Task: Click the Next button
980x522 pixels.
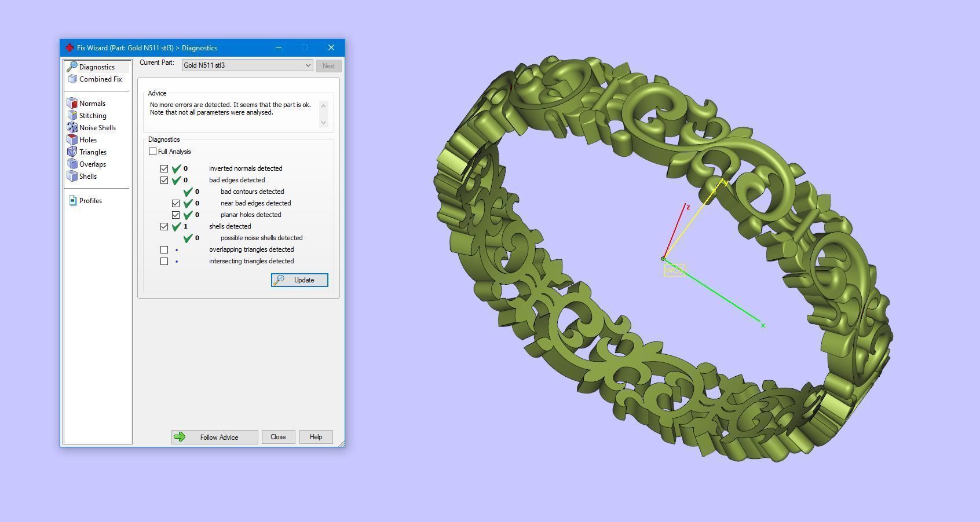Action: click(x=328, y=65)
